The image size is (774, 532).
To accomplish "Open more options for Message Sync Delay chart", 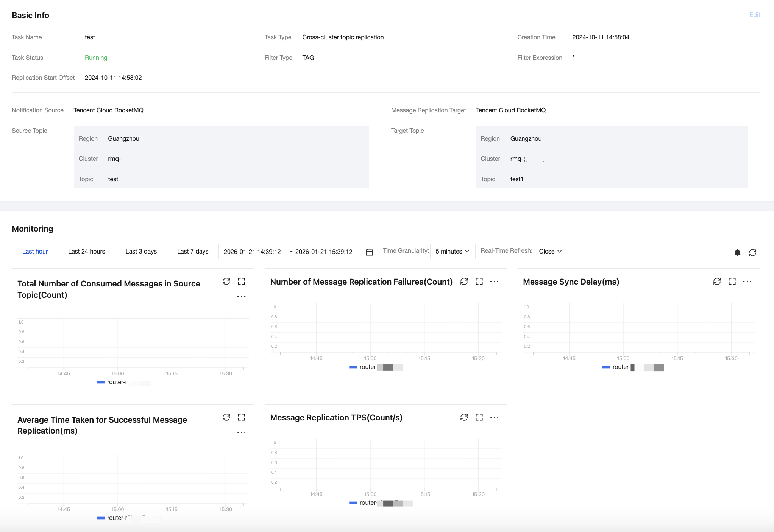I will pyautogui.click(x=747, y=282).
